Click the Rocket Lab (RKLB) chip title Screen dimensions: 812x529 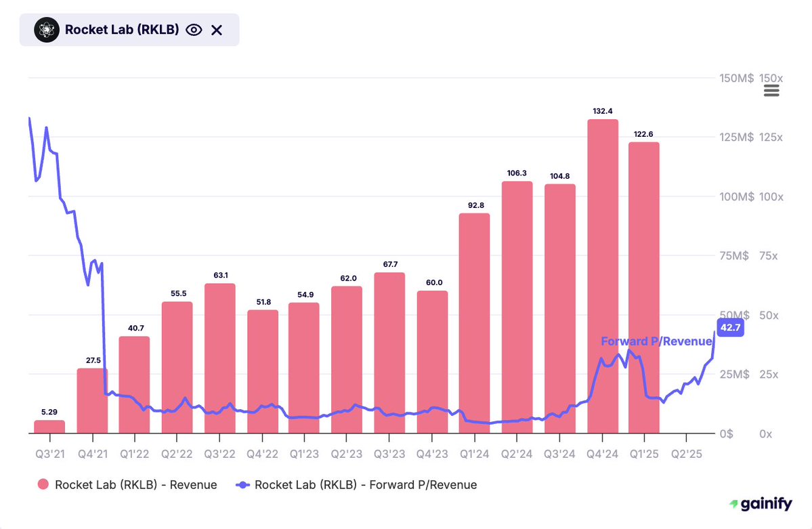(122, 30)
